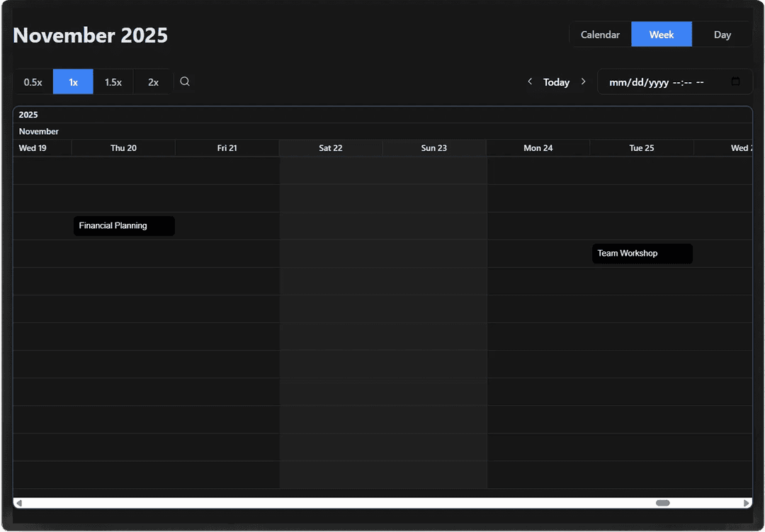Switch to the Calendar view tab
This screenshot has width=765, height=532.
tap(600, 35)
